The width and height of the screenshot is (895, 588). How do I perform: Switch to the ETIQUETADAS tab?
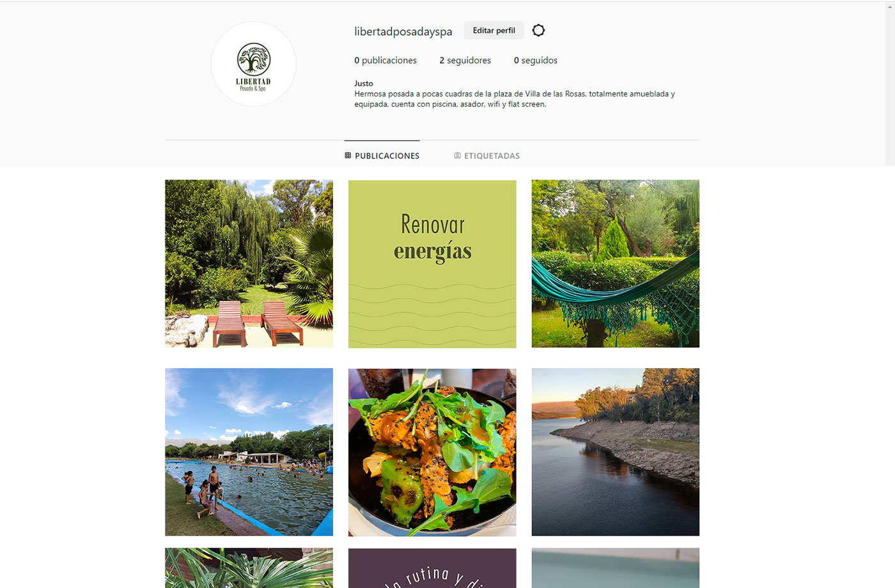(x=487, y=155)
